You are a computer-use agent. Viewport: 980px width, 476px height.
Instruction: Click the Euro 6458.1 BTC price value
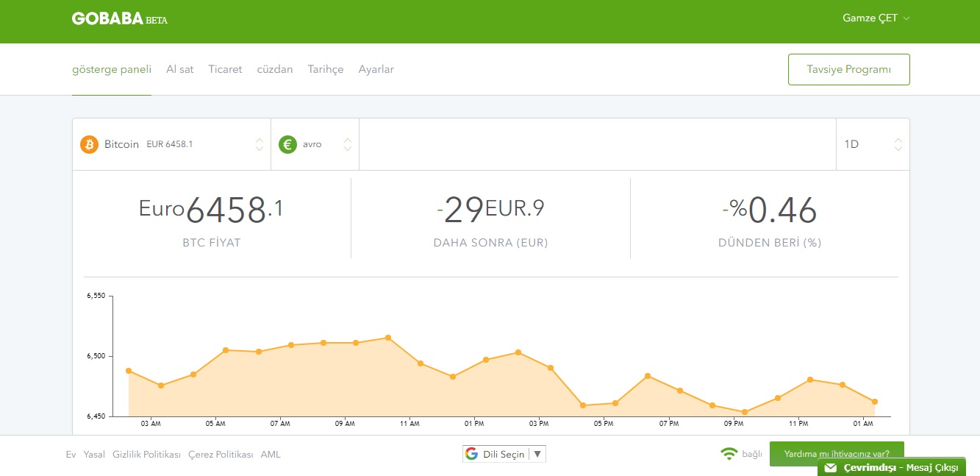click(x=211, y=210)
